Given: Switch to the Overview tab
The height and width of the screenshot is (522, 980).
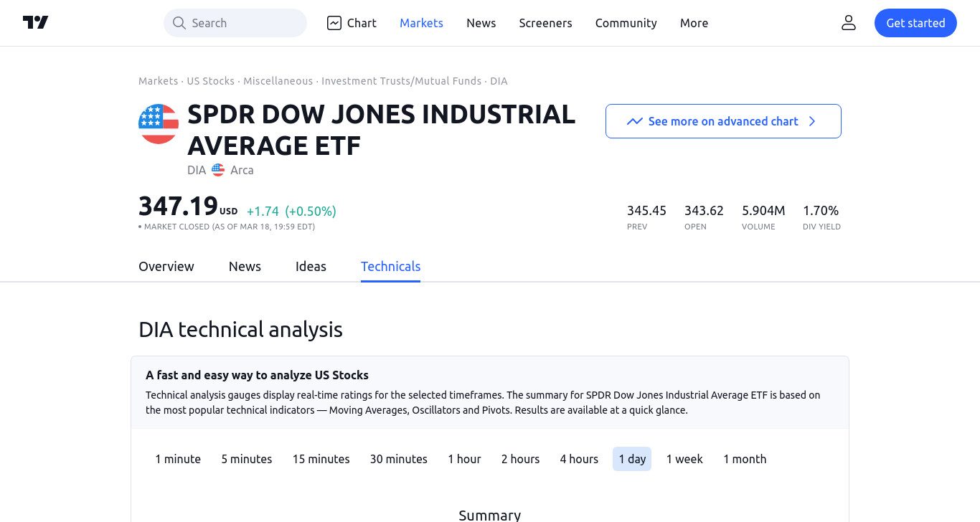Looking at the screenshot, I should tap(166, 266).
